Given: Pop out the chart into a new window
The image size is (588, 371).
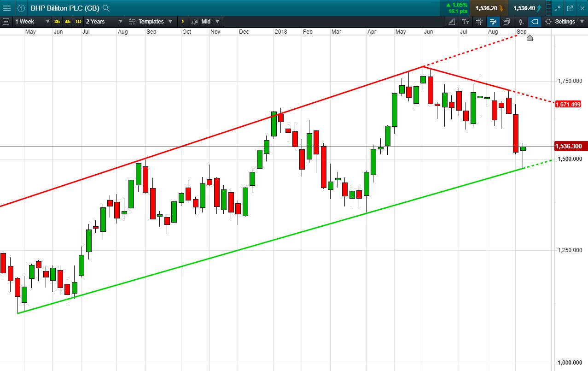Looking at the screenshot, I should (x=570, y=8).
